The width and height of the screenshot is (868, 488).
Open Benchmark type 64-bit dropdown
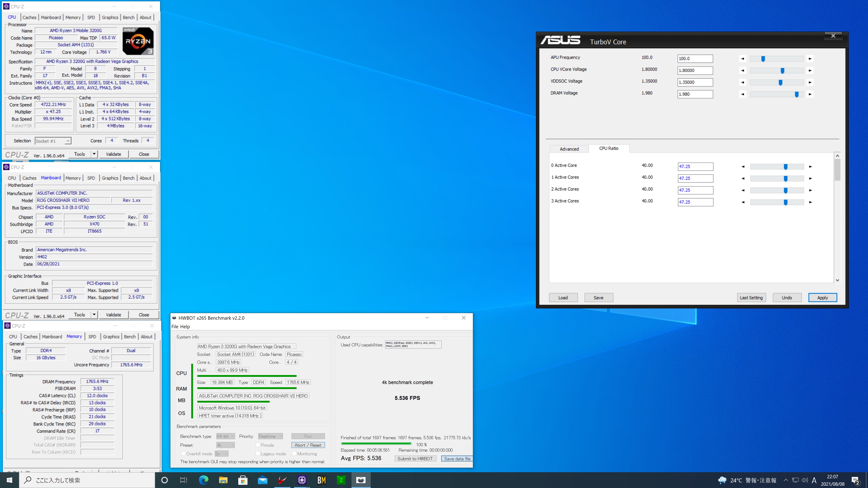pos(225,436)
